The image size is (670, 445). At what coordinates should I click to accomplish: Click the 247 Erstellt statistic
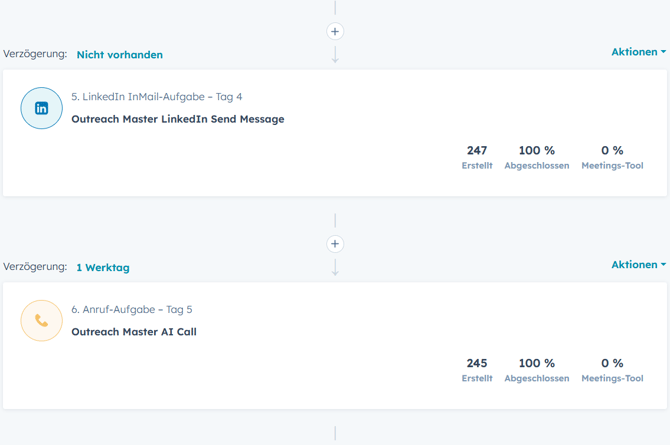[477, 157]
